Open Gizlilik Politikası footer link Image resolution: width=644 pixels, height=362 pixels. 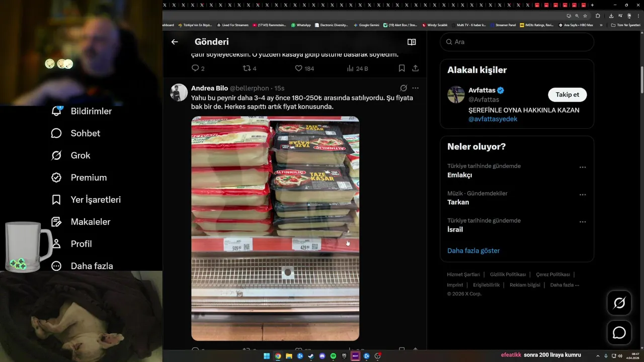tap(508, 275)
